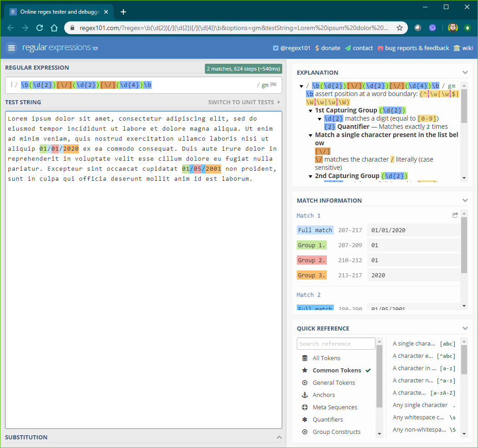Image resolution: width=478 pixels, height=448 pixels.
Task: Select All Tokens category
Action: [326, 358]
